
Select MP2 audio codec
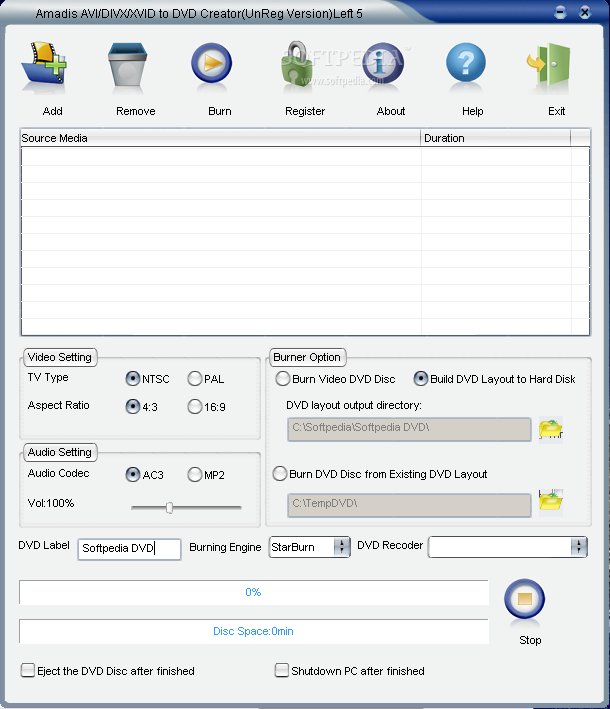click(194, 474)
